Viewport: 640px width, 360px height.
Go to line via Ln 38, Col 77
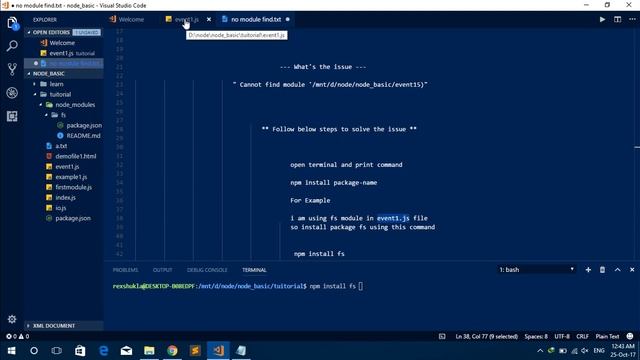click(x=487, y=336)
